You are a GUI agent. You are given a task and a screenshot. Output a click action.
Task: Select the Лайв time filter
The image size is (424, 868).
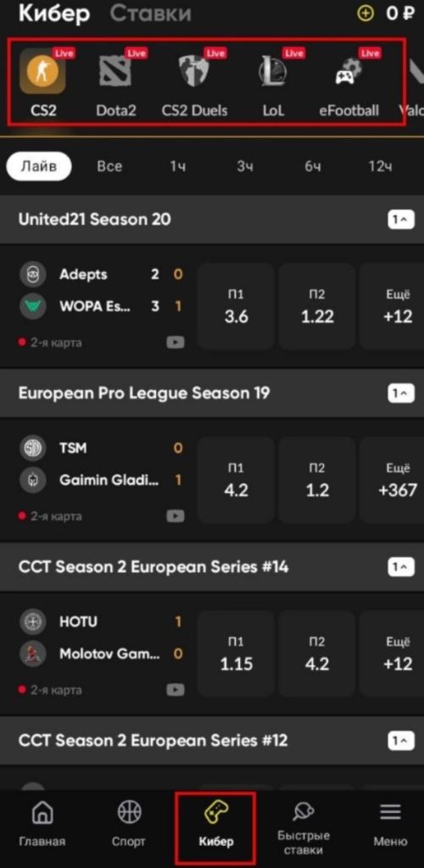39,167
